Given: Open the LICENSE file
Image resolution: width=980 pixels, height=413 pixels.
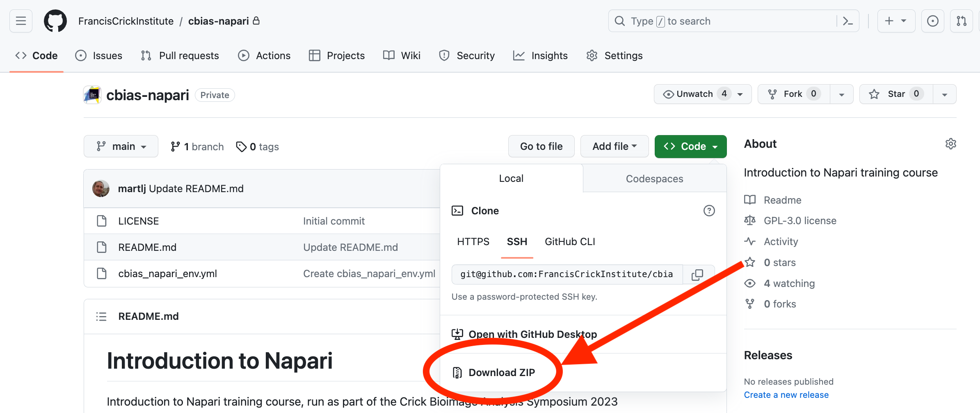Looking at the screenshot, I should coord(139,221).
